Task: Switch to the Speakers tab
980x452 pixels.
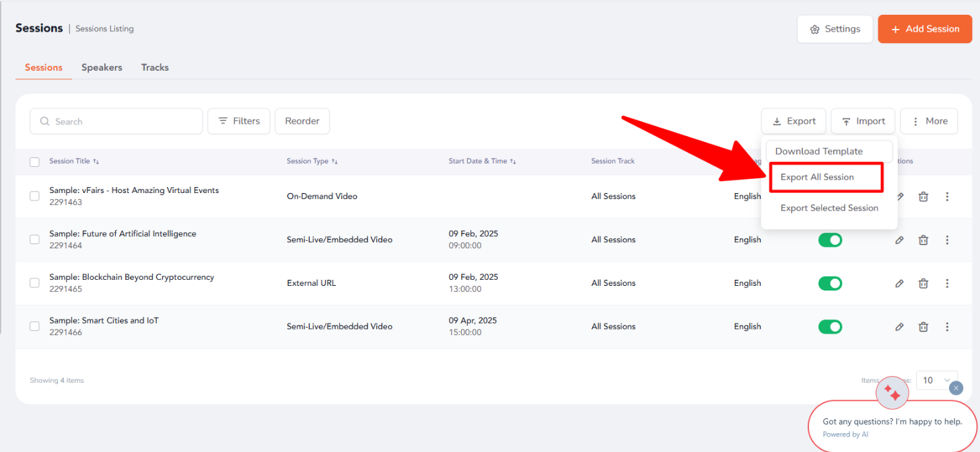Action: tap(102, 67)
